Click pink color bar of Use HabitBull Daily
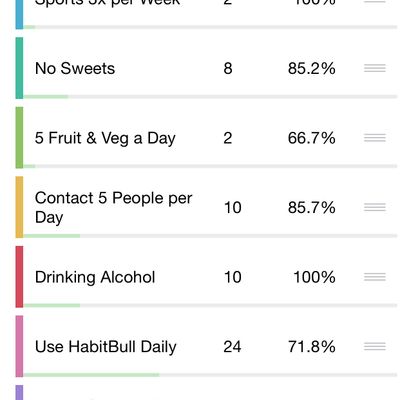 [x=19, y=346]
